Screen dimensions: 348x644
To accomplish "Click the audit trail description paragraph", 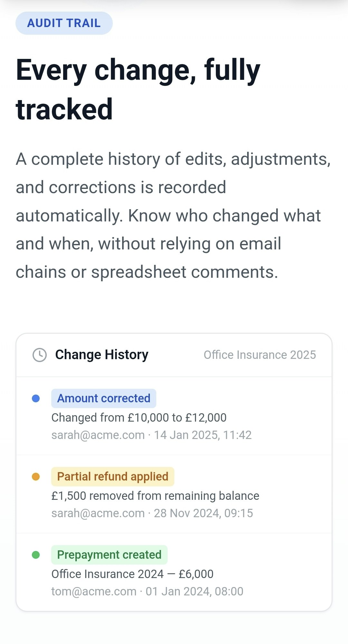I will pos(173,215).
